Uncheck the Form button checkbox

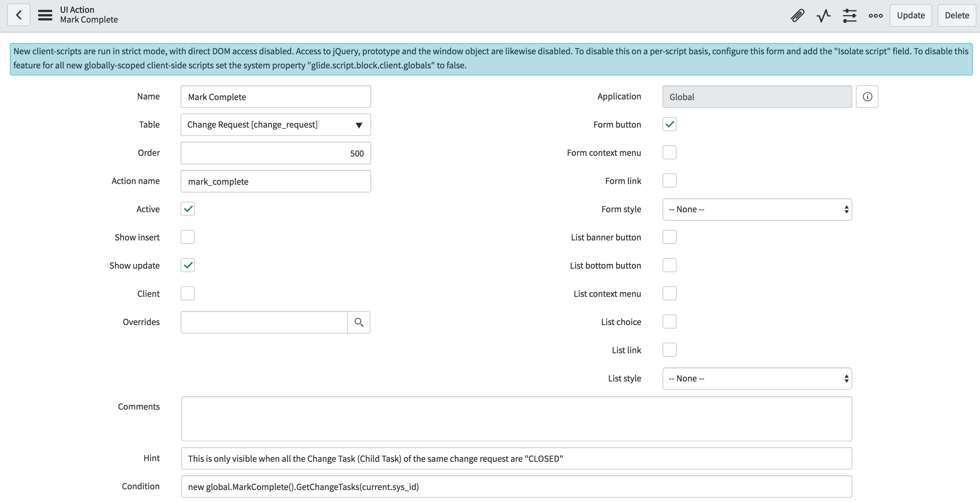tap(669, 124)
